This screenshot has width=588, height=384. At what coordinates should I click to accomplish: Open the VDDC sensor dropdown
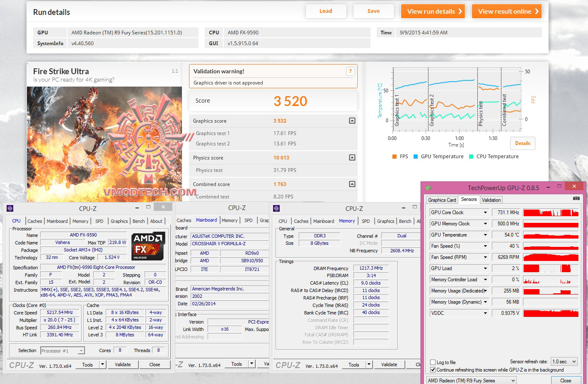pyautogui.click(x=486, y=313)
